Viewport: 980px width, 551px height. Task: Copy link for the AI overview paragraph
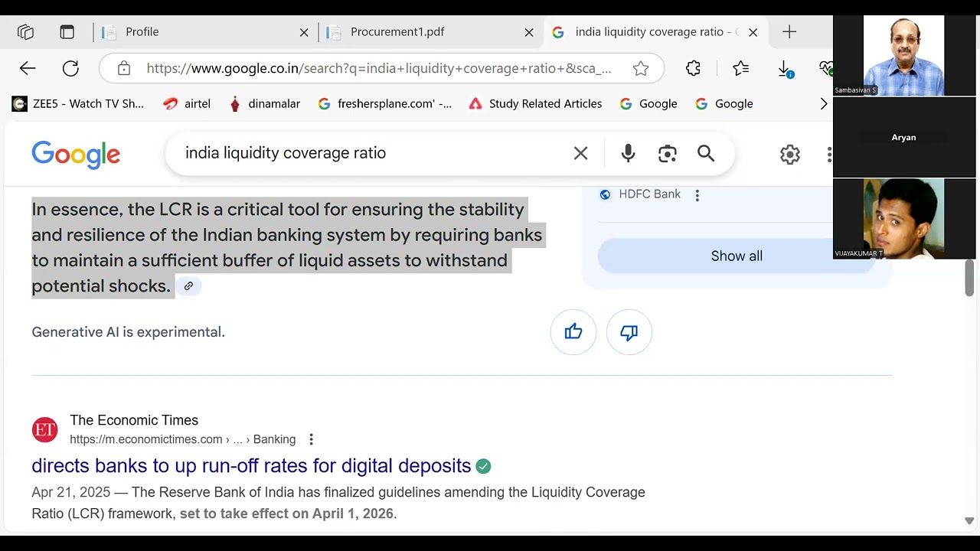pos(188,286)
